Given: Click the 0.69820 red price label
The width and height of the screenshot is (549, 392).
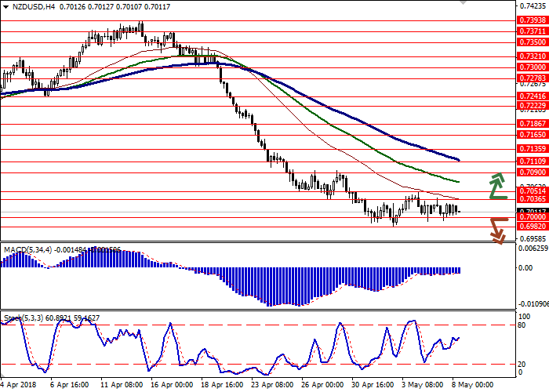Looking at the screenshot, I should tap(531, 227).
